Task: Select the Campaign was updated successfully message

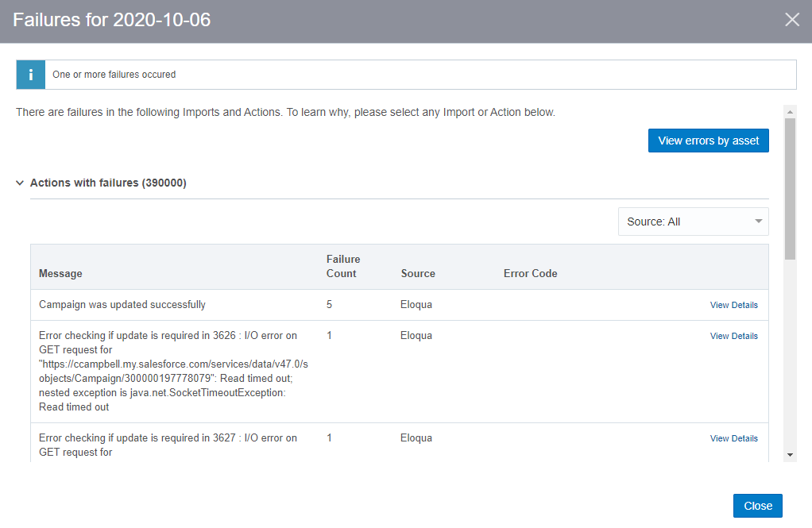Action: [122, 305]
